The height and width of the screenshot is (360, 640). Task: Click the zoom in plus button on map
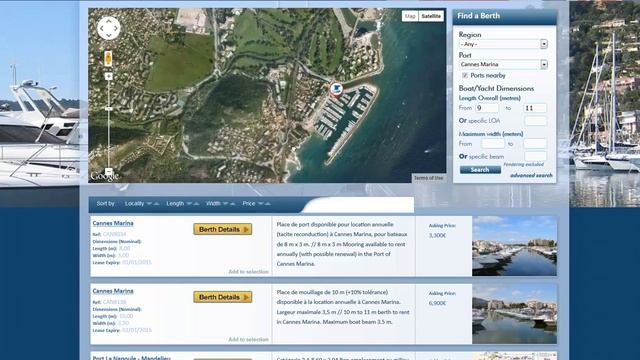(109, 76)
